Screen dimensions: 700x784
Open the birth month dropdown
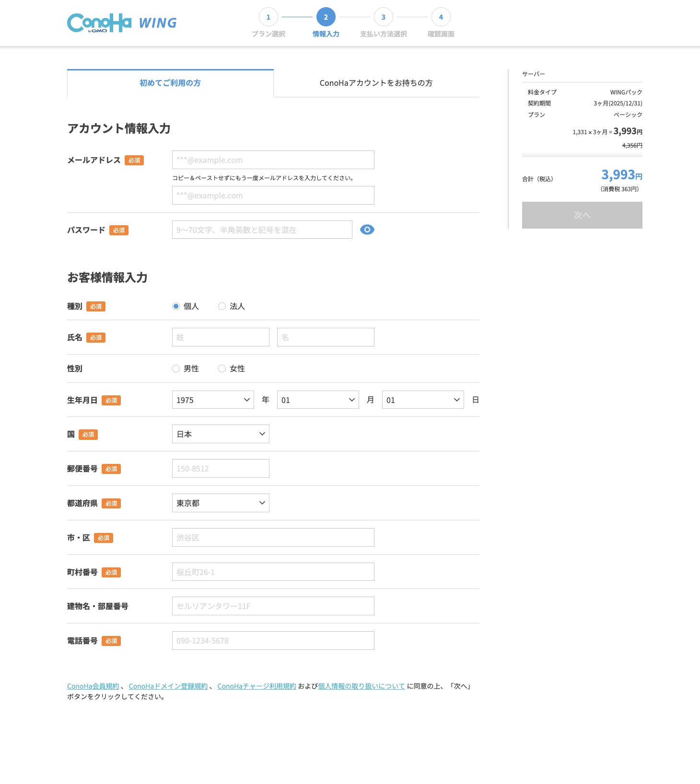click(318, 400)
